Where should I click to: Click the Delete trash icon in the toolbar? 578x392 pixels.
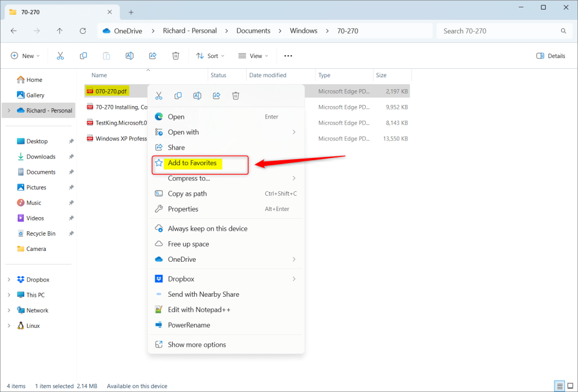click(x=176, y=55)
